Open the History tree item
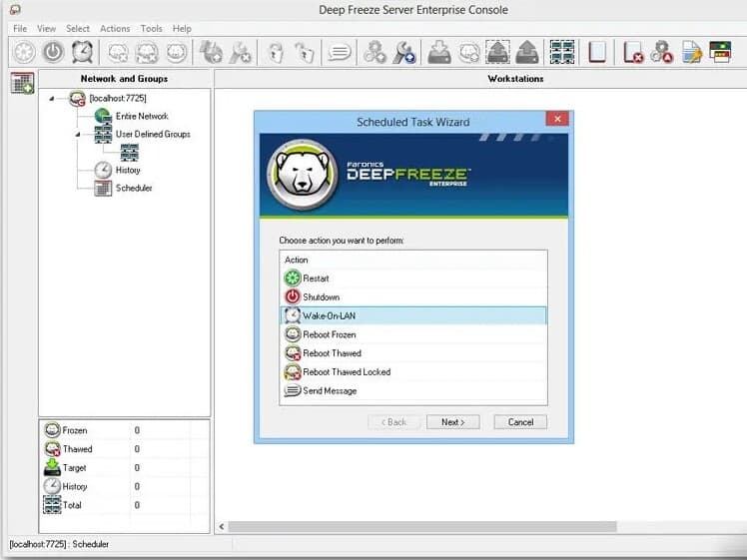 click(x=127, y=170)
